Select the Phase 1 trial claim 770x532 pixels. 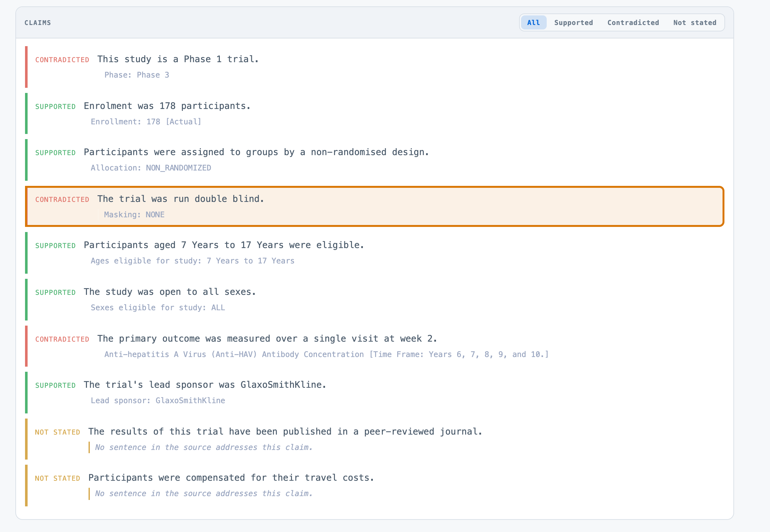point(374,67)
